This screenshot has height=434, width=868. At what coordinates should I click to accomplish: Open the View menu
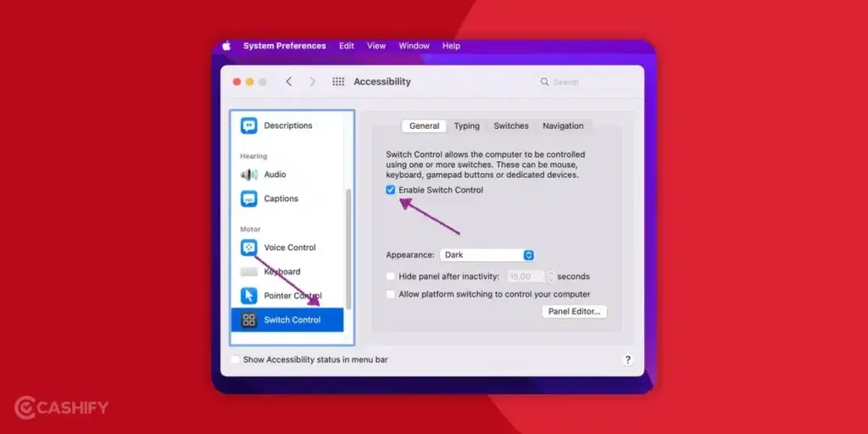tap(376, 46)
